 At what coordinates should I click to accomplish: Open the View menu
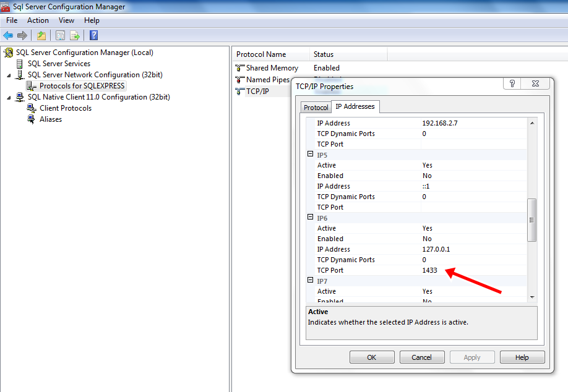(x=66, y=20)
